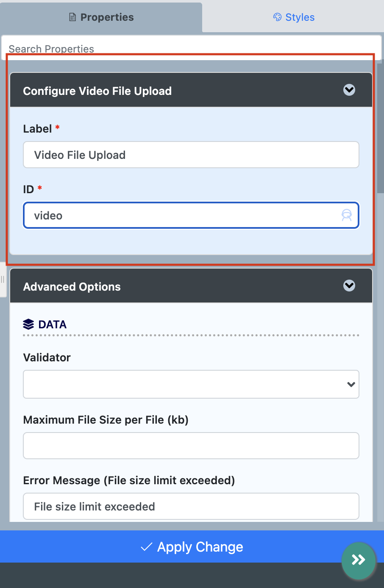Collapse Configure Video File Upload via chevron

349,90
